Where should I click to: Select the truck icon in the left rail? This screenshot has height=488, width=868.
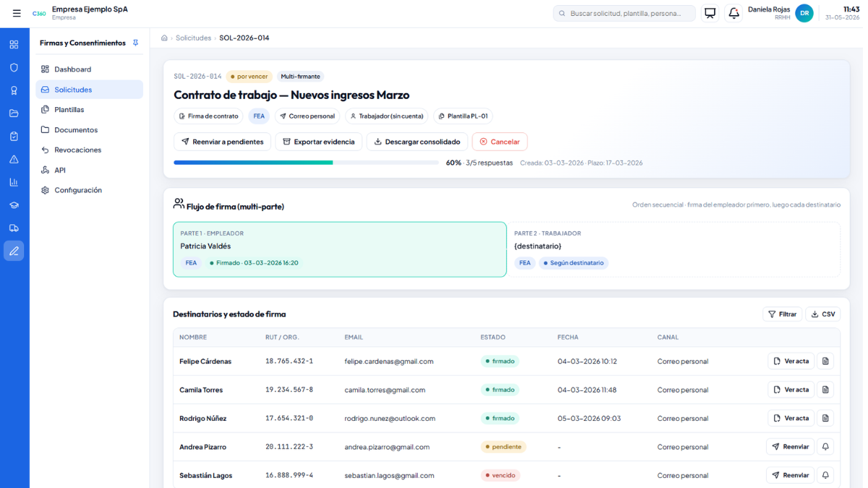14,228
